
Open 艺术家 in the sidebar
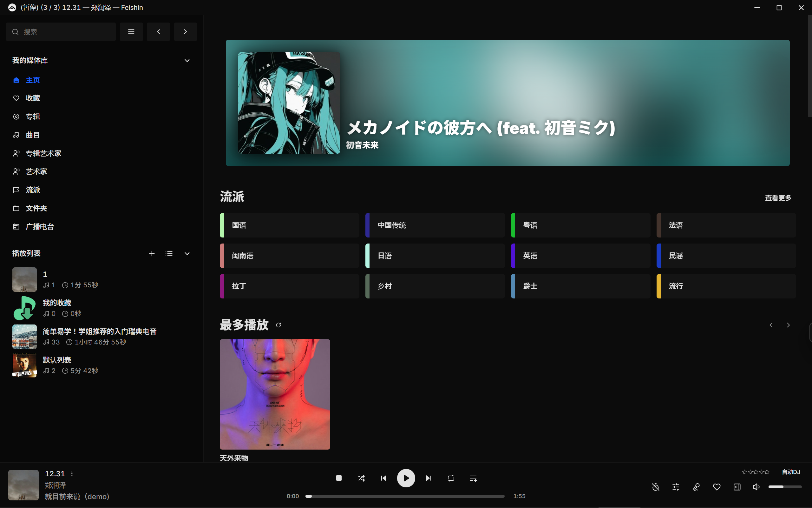point(101,172)
